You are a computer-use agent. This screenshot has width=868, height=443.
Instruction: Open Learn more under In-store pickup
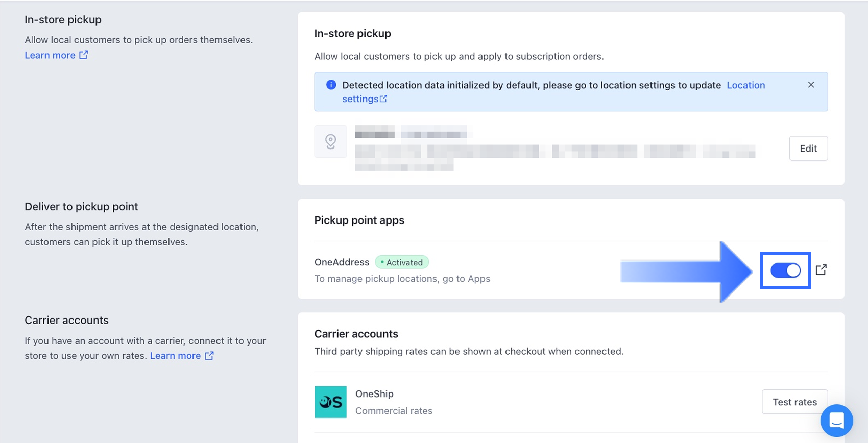click(x=50, y=55)
